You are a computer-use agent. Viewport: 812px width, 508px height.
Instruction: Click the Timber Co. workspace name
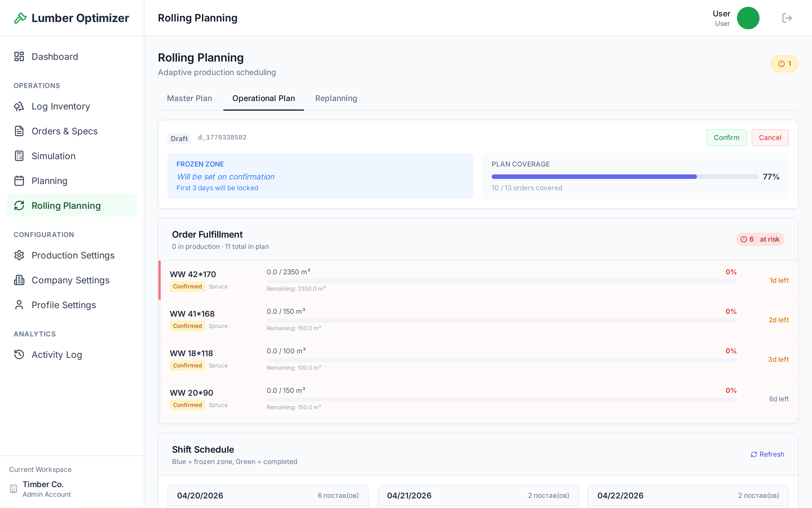(x=43, y=484)
